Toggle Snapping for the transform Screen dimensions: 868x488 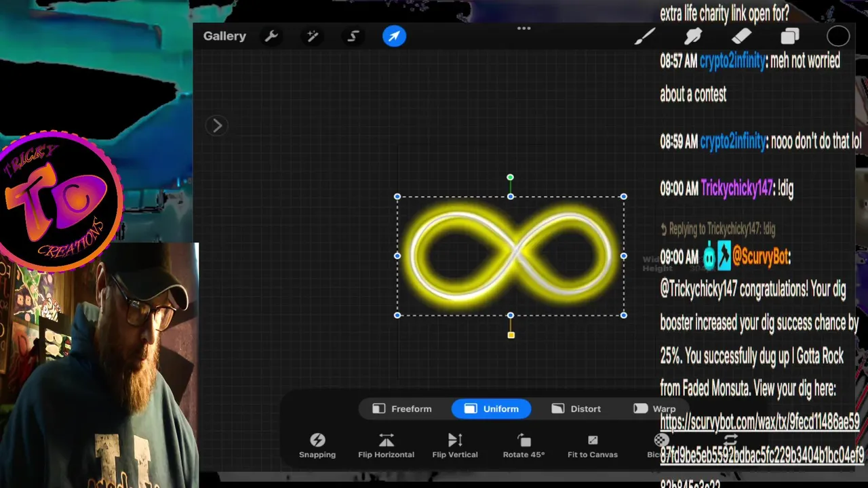317,446
